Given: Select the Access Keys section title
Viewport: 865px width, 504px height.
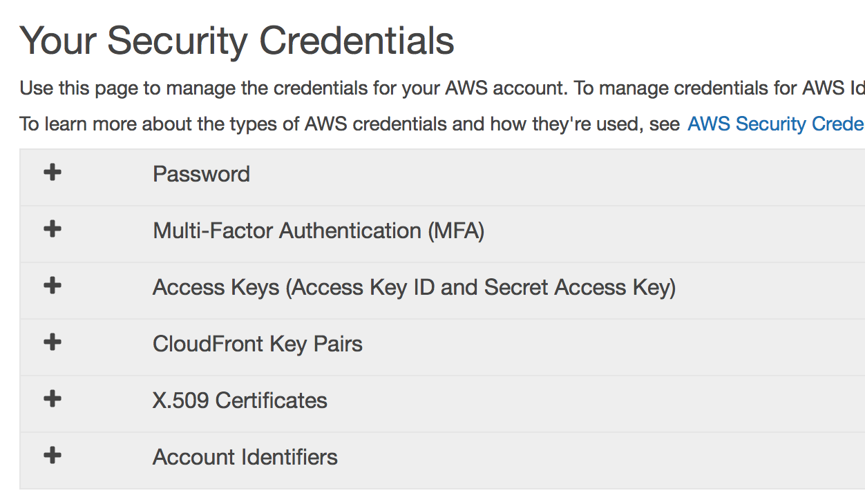Looking at the screenshot, I should [414, 287].
